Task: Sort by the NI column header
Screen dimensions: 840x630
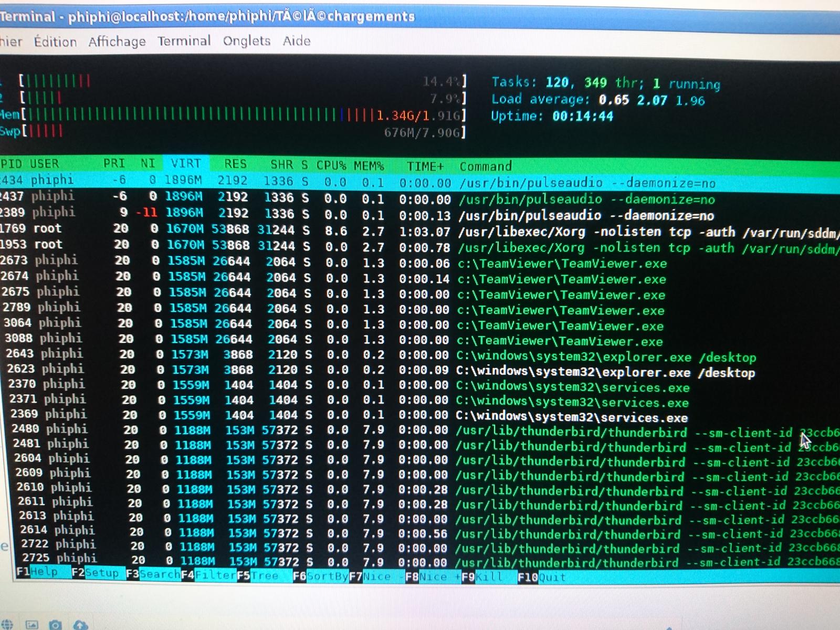Action: [x=148, y=164]
